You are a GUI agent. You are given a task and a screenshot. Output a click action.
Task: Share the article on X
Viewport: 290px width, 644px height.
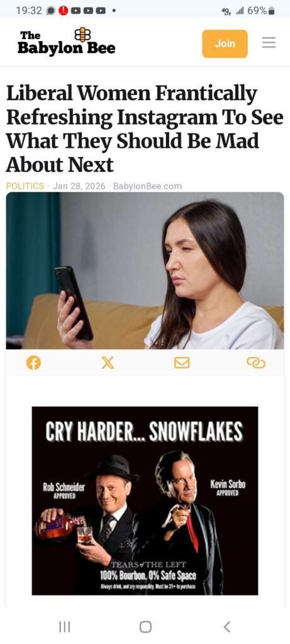108,363
